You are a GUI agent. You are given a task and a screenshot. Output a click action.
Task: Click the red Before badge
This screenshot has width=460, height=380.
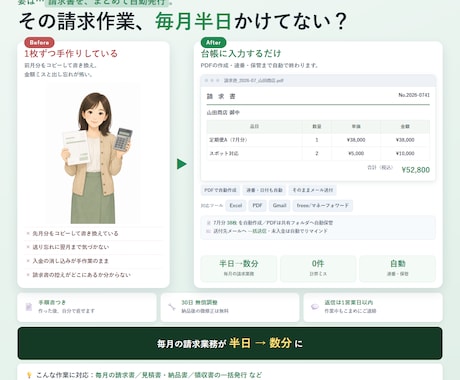pos(39,43)
